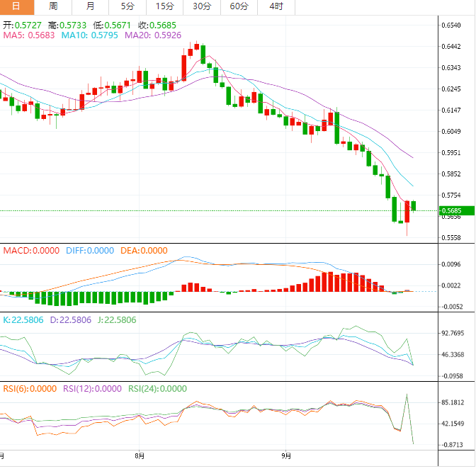Open the 15分 timeframe tab
Screen dimensions: 476x476
coord(164,6)
